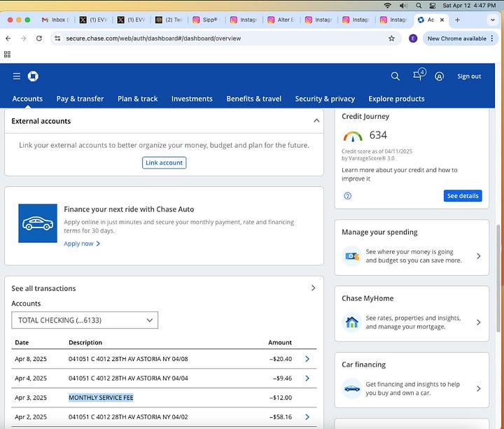This screenshot has height=429, width=504.
Task: Open the Chase hamburger menu icon
Action: coord(16,76)
